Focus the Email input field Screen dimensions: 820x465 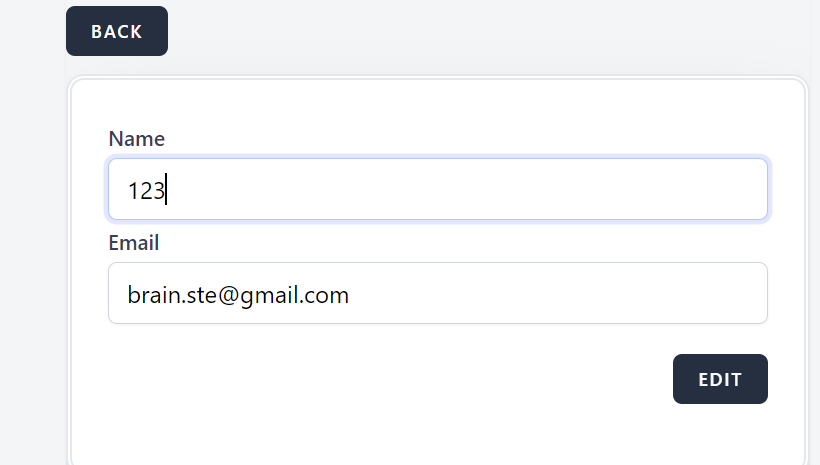pyautogui.click(x=437, y=293)
